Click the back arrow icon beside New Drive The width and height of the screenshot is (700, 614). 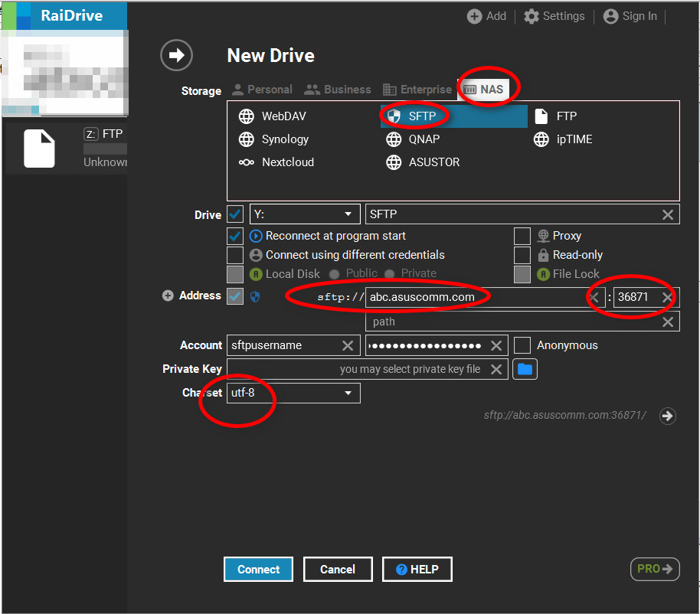click(x=176, y=55)
